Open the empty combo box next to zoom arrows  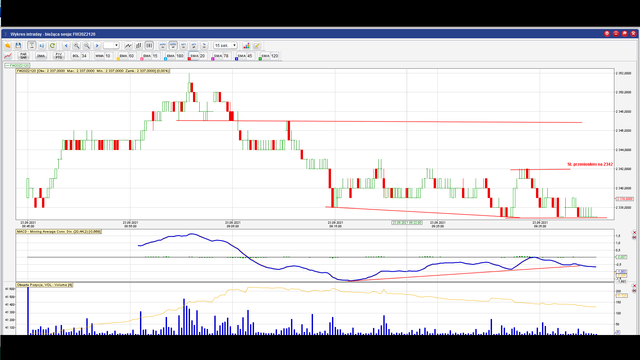click(111, 45)
